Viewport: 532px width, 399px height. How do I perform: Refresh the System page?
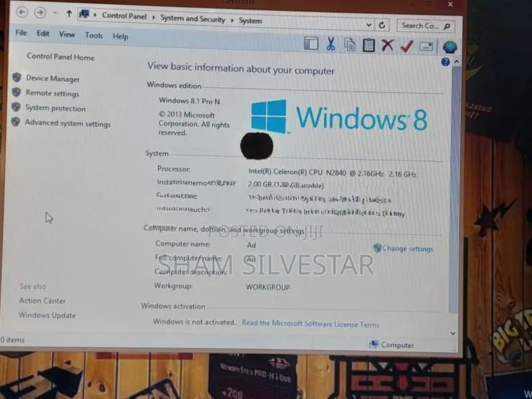tap(382, 25)
